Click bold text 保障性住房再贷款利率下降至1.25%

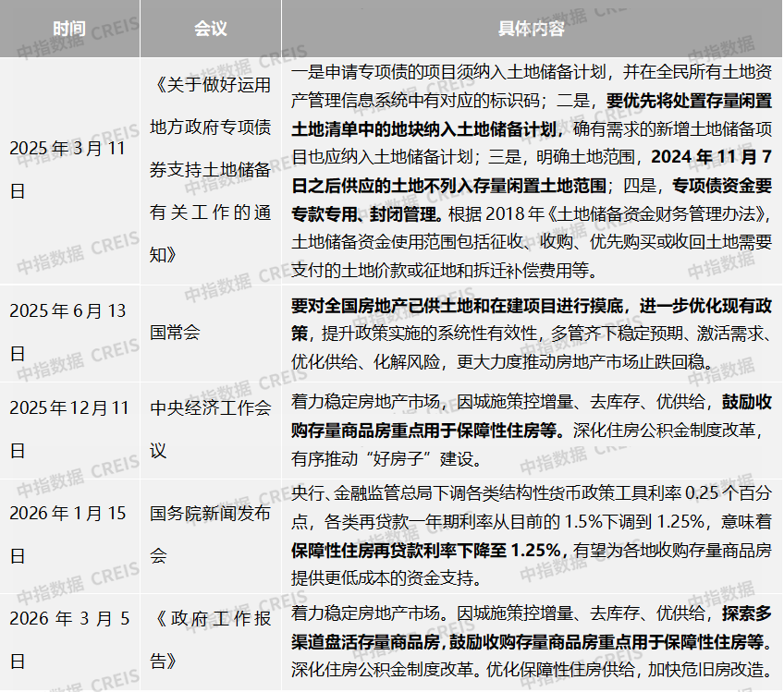(425, 550)
